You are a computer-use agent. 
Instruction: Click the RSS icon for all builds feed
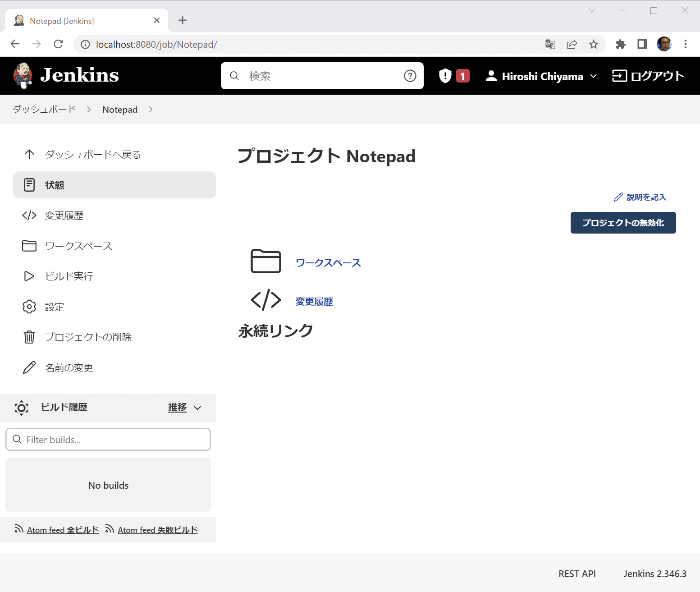click(x=18, y=529)
